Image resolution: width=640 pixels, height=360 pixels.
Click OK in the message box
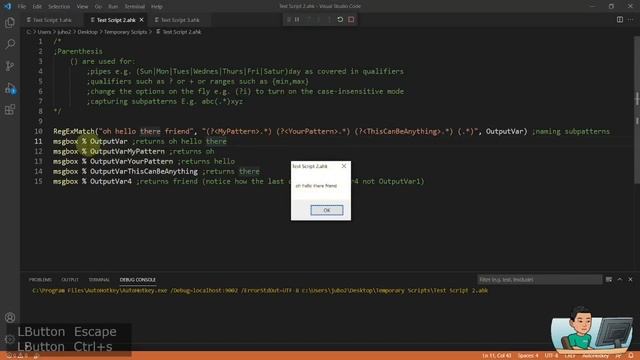click(x=327, y=210)
